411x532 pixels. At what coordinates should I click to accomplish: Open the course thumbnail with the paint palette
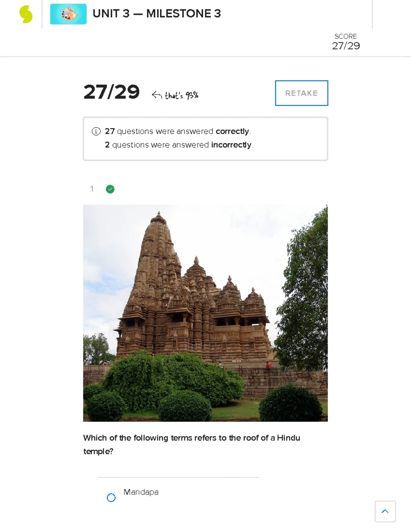pos(68,14)
